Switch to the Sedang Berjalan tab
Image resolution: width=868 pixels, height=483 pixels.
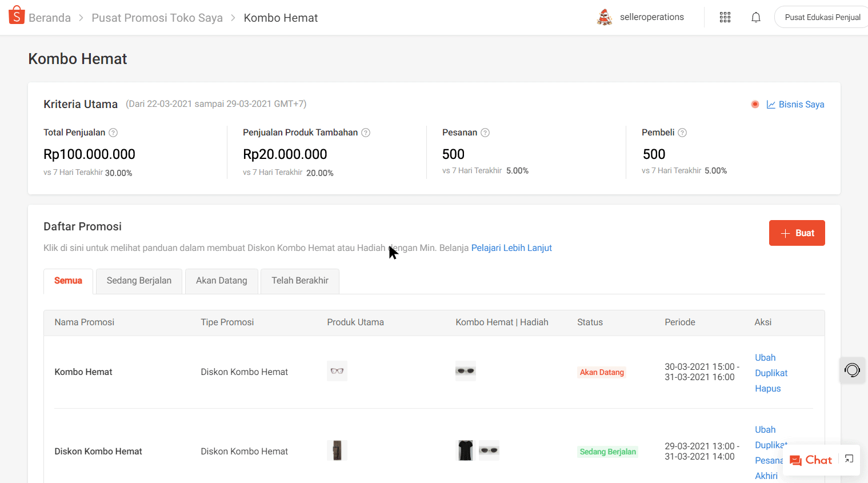[x=139, y=281]
